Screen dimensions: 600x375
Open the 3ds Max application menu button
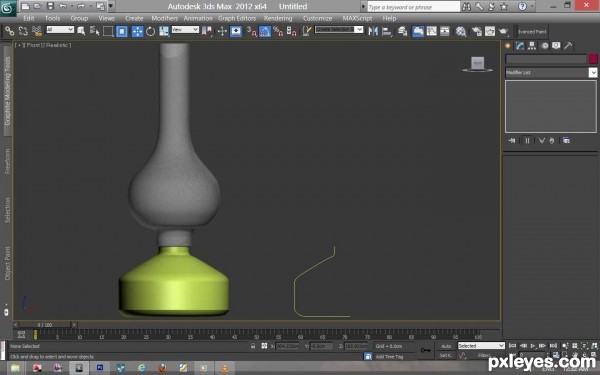[8, 8]
